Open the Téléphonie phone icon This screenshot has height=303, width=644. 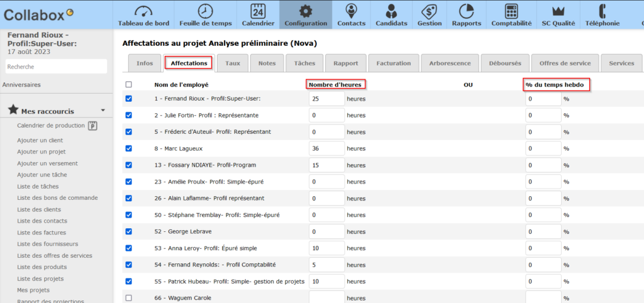coord(602,11)
